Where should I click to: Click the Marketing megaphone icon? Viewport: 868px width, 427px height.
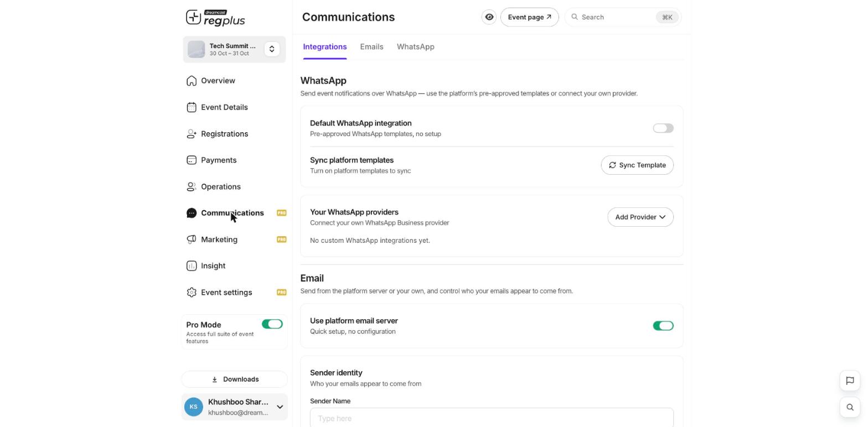[x=192, y=239]
